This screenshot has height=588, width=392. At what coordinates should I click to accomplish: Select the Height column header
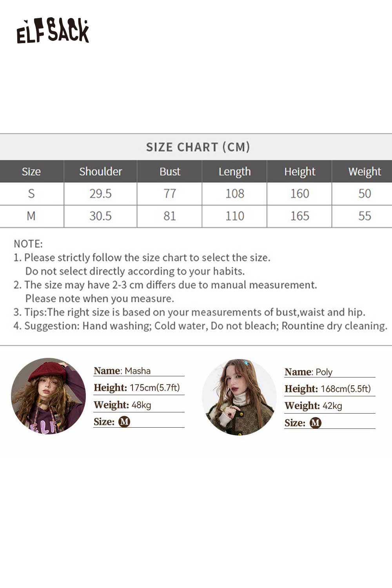click(299, 171)
